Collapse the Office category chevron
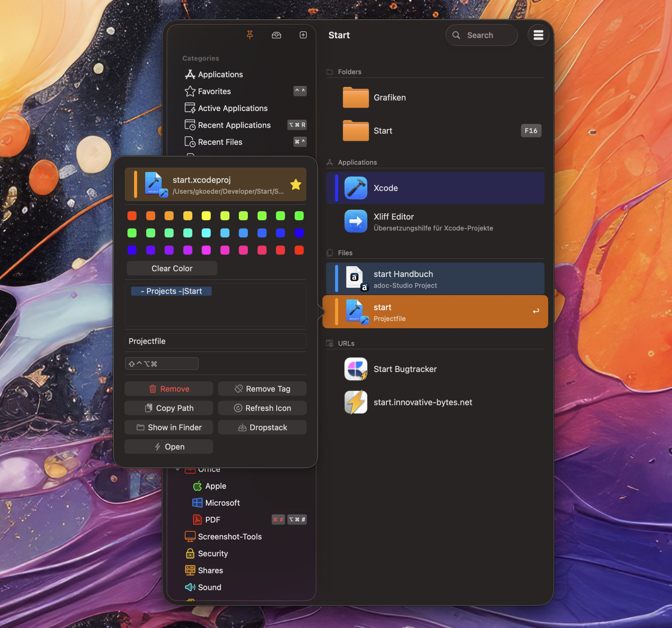Screen dimensions: 672x628 point(177,469)
